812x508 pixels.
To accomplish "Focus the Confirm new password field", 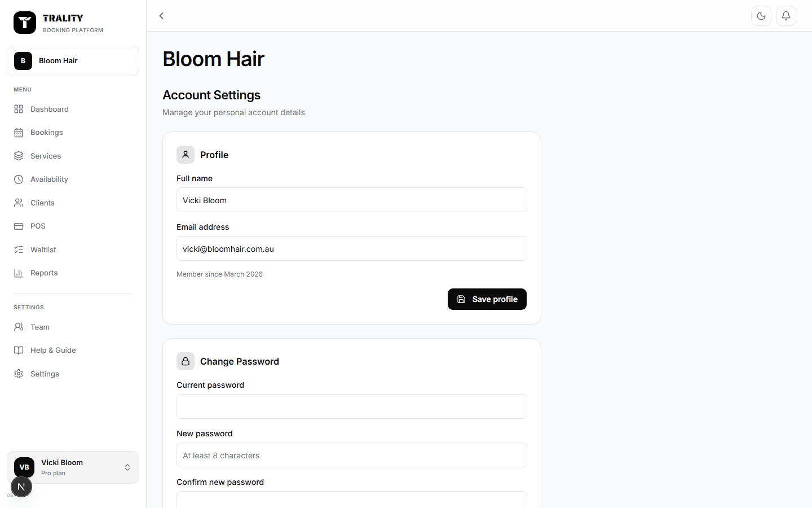I will [352, 500].
